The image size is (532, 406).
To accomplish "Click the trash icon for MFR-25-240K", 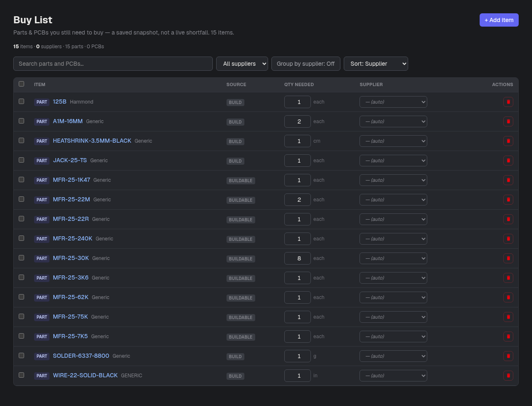I will tap(508, 239).
